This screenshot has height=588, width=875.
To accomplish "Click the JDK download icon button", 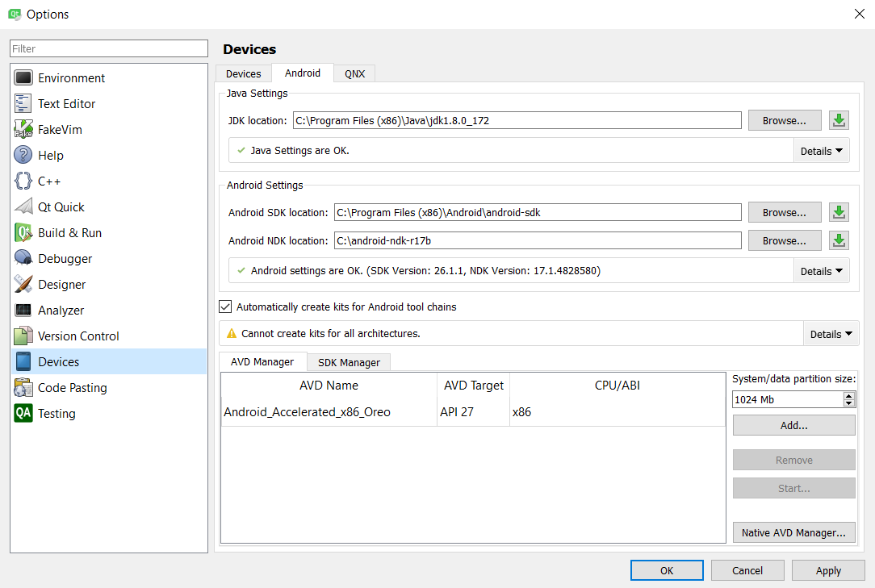I will 839,120.
